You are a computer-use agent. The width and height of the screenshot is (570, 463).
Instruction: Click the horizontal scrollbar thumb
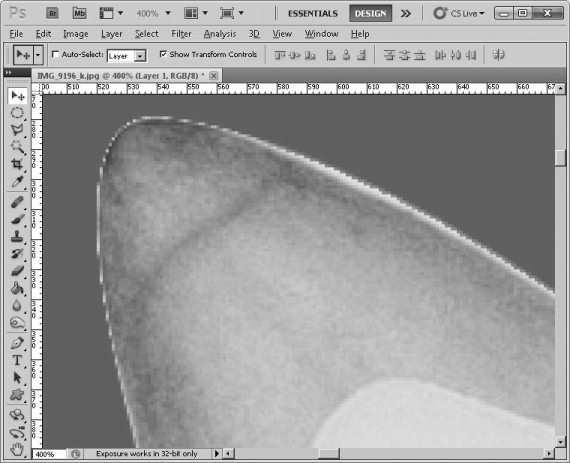pos(329,454)
